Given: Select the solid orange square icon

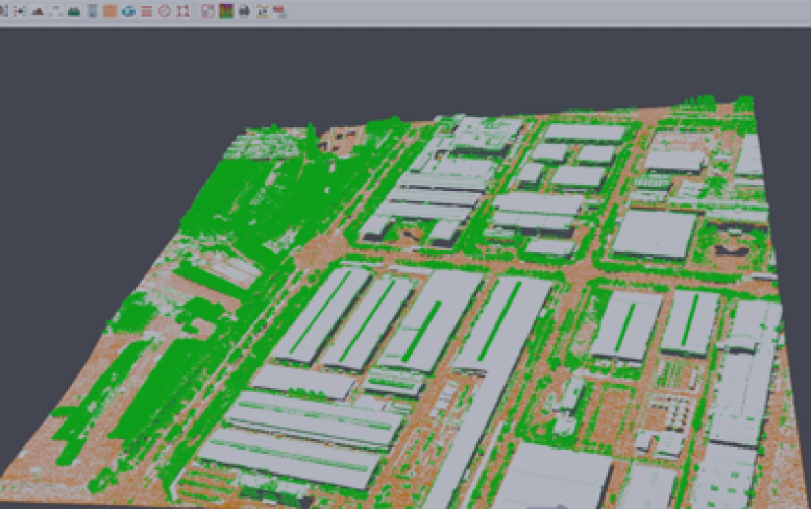Looking at the screenshot, I should click(x=110, y=12).
